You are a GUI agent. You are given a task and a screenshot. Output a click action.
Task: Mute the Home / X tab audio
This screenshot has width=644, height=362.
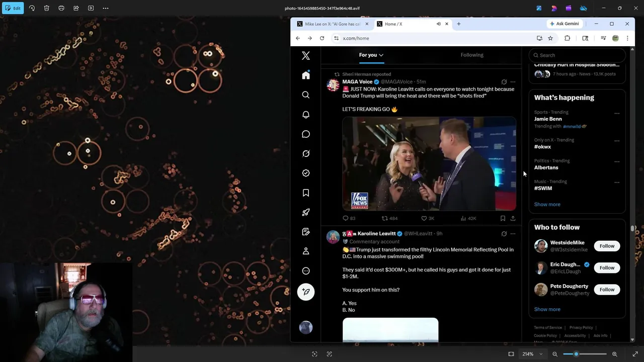pos(438,24)
